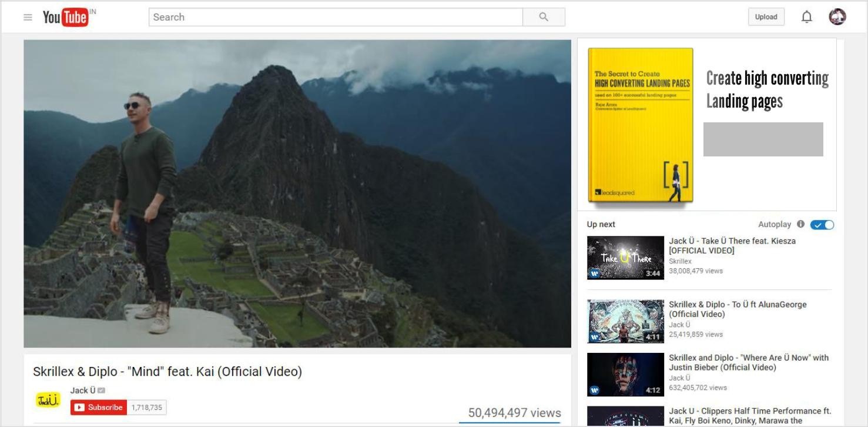The width and height of the screenshot is (868, 427).
Task: Click the 632,405,702 views text
Action: click(698, 388)
